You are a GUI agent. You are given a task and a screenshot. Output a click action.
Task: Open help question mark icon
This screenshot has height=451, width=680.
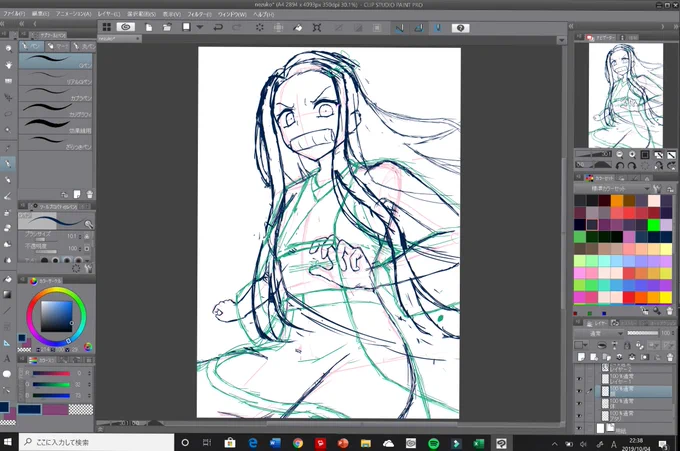[x=460, y=28]
